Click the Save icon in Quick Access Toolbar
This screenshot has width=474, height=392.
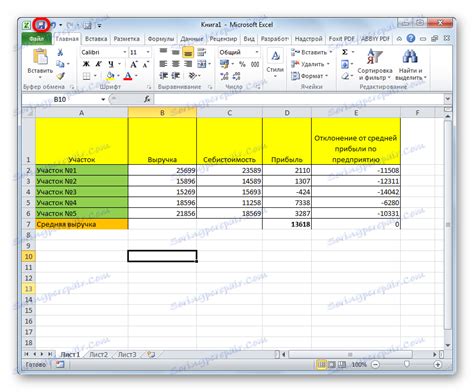click(x=41, y=25)
